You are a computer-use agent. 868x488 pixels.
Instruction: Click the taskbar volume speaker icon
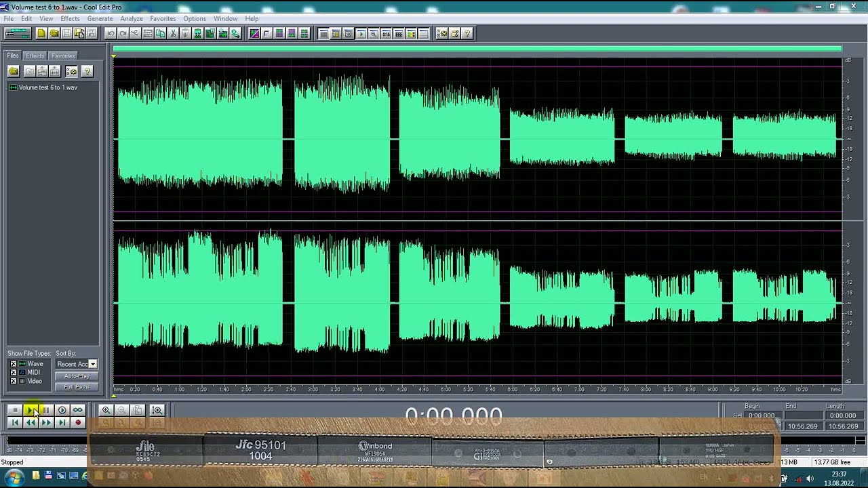(x=810, y=479)
